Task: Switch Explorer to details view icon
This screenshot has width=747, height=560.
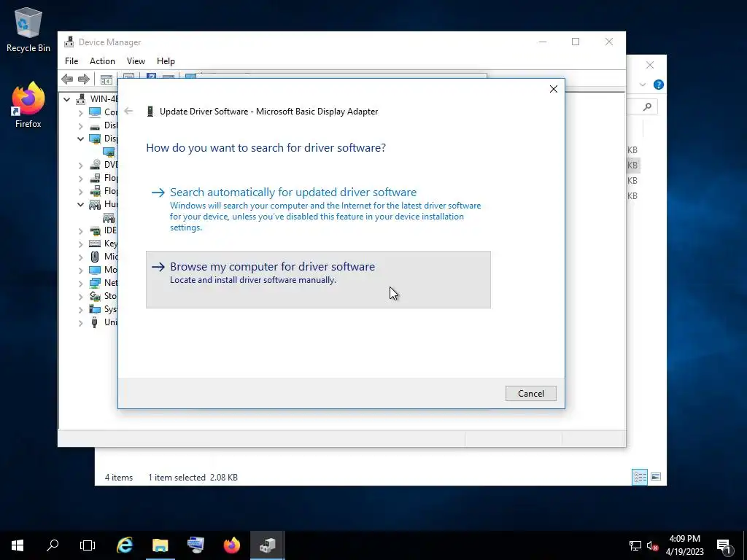Action: click(640, 477)
